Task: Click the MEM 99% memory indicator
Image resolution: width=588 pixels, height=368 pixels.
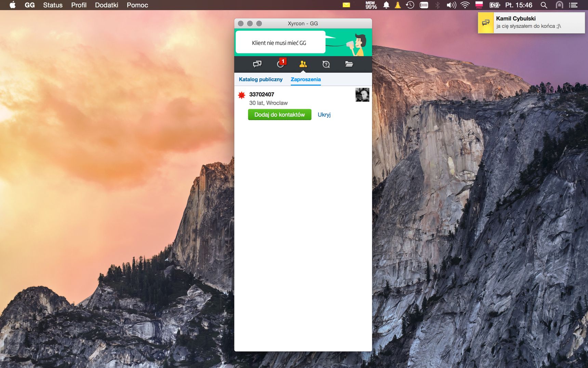Action: click(371, 5)
